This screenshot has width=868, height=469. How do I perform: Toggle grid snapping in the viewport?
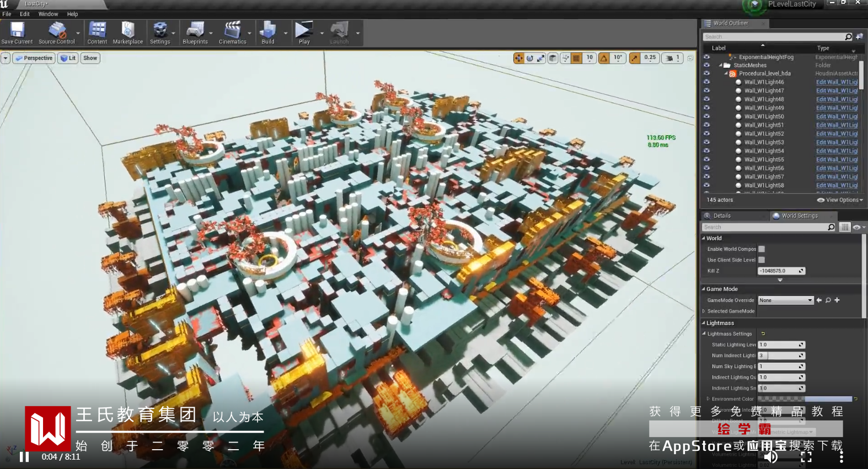pyautogui.click(x=576, y=58)
